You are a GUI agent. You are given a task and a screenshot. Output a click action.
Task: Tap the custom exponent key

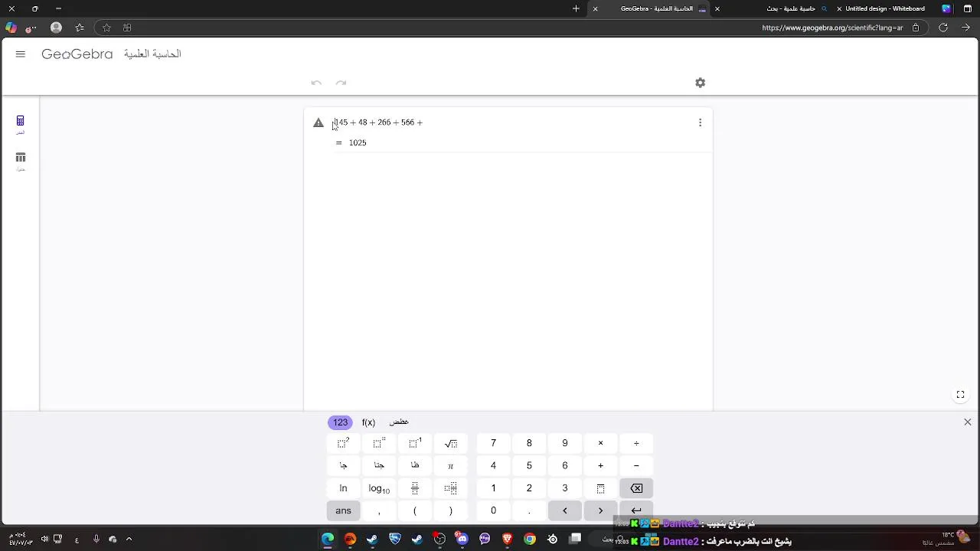coord(379,443)
